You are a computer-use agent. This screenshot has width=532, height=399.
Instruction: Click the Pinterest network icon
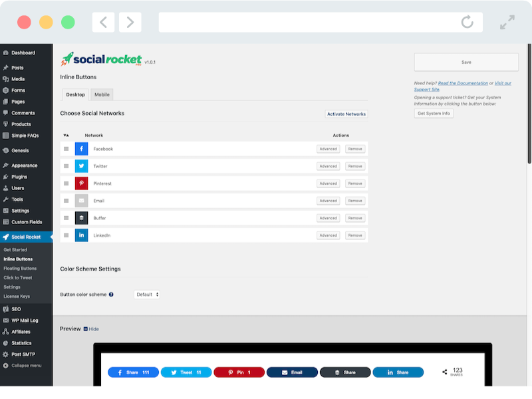click(x=81, y=184)
